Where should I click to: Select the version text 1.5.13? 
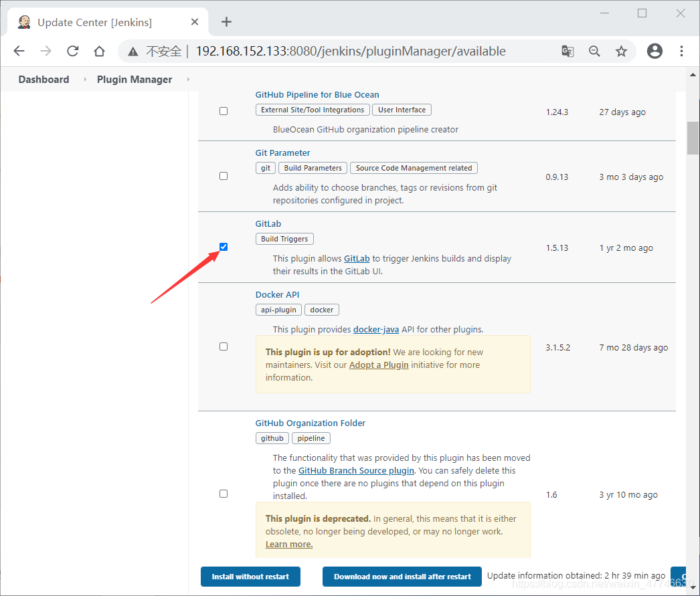[557, 247]
